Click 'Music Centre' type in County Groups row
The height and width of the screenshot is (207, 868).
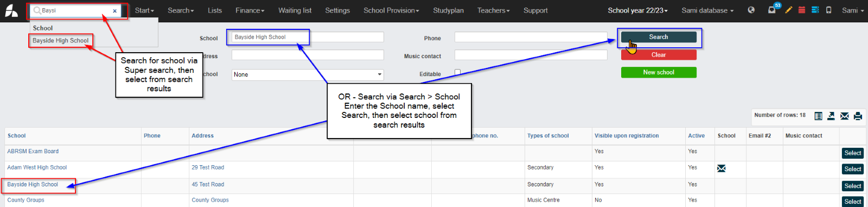(x=544, y=200)
